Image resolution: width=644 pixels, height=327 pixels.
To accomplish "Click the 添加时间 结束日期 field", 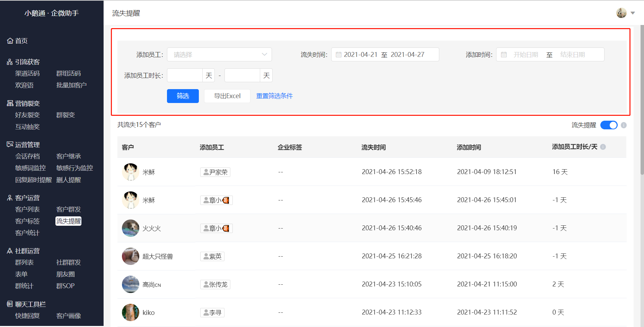I will pyautogui.click(x=573, y=55).
